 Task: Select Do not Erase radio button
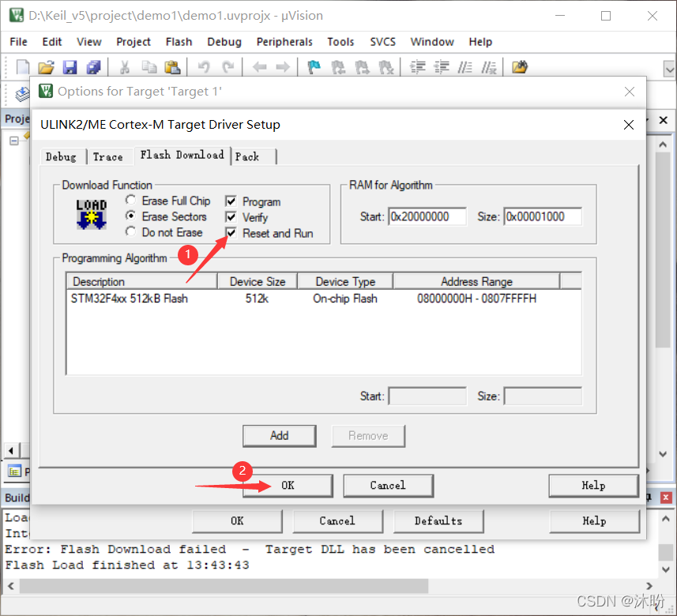(x=131, y=232)
